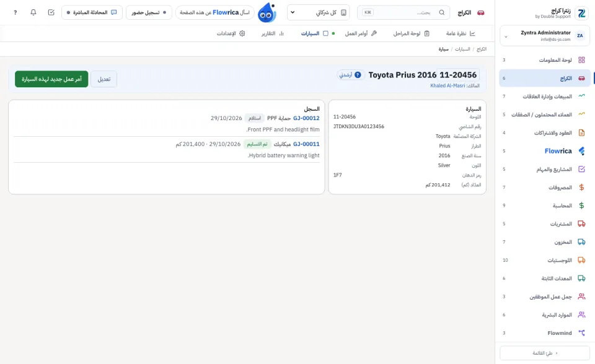Click the تم التسليم status badge

tap(257, 144)
